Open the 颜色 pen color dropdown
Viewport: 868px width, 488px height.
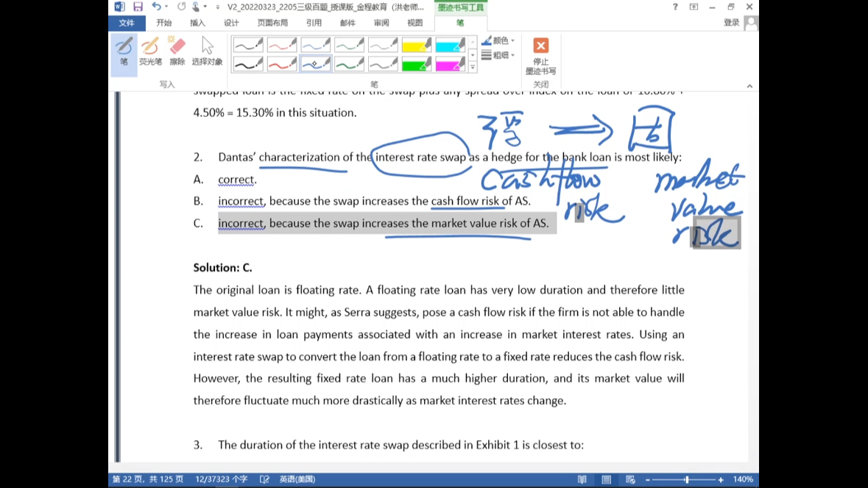tap(498, 40)
